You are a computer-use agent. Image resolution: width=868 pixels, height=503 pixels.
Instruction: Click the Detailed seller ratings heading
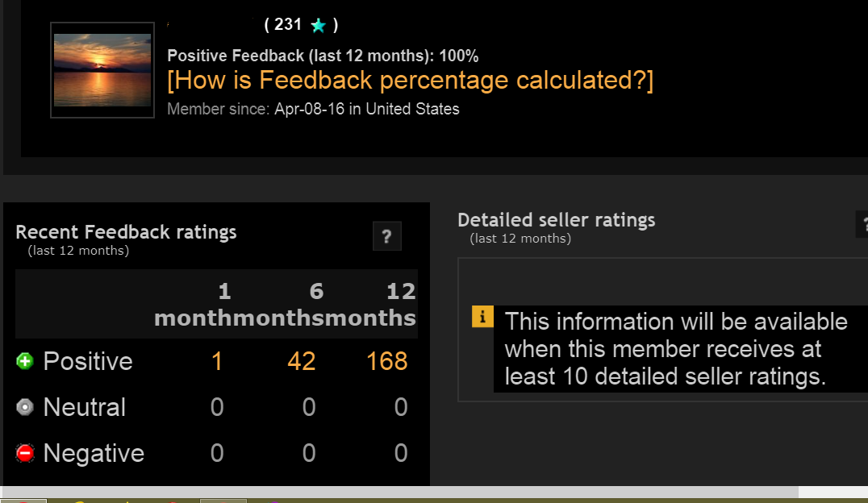pyautogui.click(x=557, y=219)
